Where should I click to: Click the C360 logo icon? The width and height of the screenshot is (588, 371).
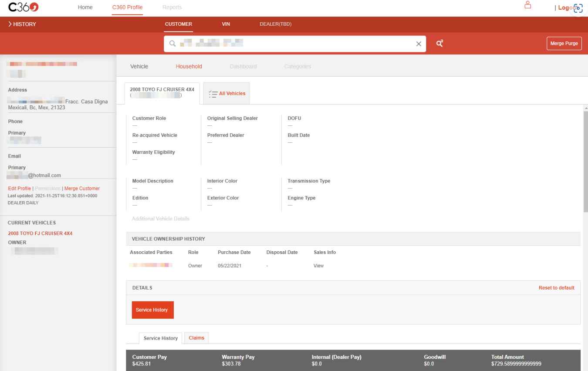tap(24, 7)
